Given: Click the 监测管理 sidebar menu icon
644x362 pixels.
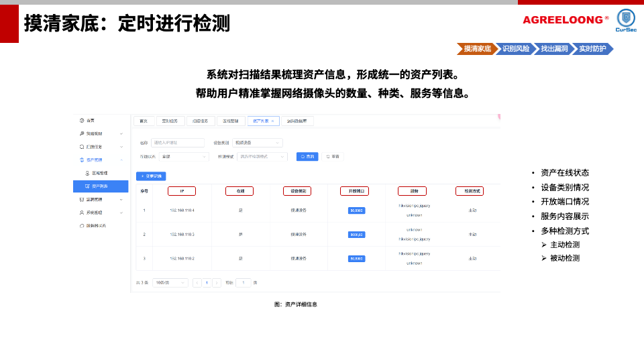Looking at the screenshot, I should [x=82, y=200].
